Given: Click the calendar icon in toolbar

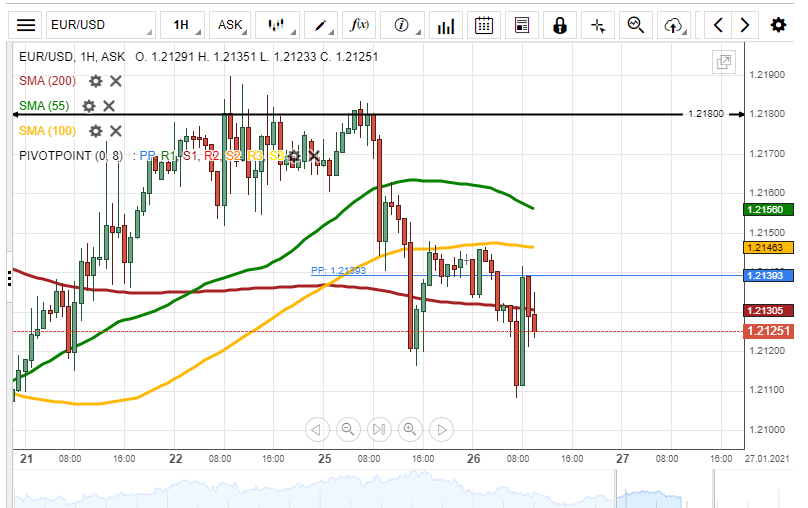Looking at the screenshot, I should [484, 25].
